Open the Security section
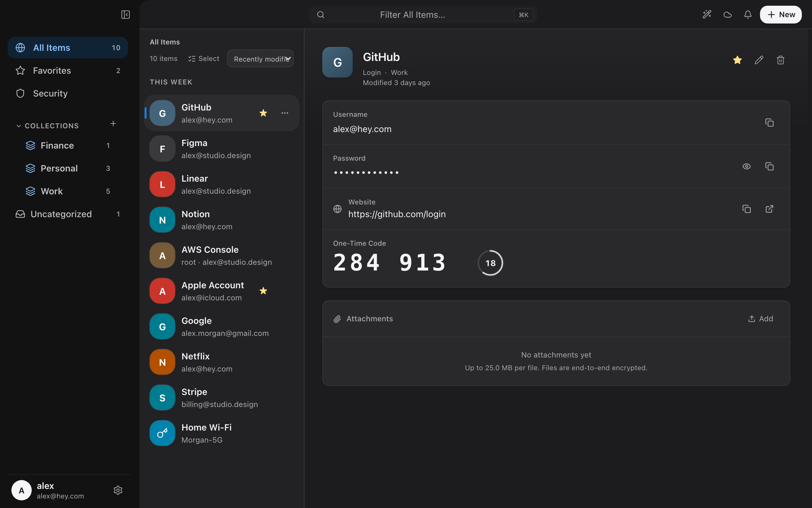 [68, 93]
